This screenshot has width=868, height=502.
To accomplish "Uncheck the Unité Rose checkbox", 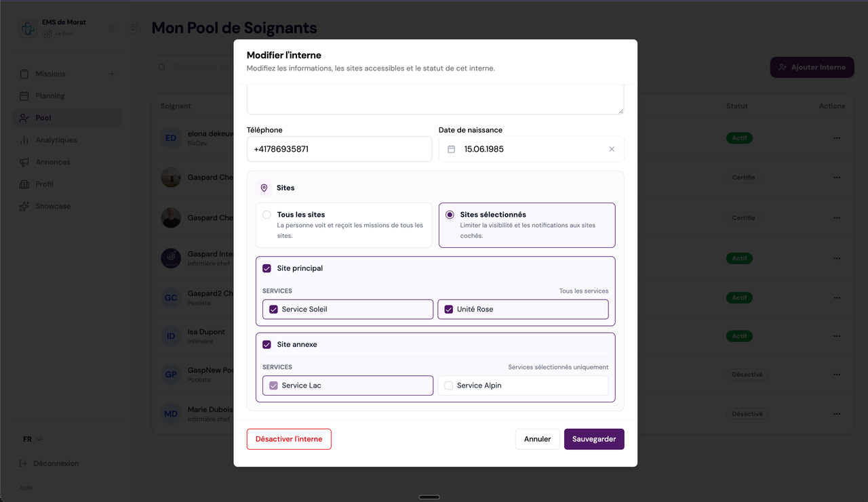I will pyautogui.click(x=448, y=309).
